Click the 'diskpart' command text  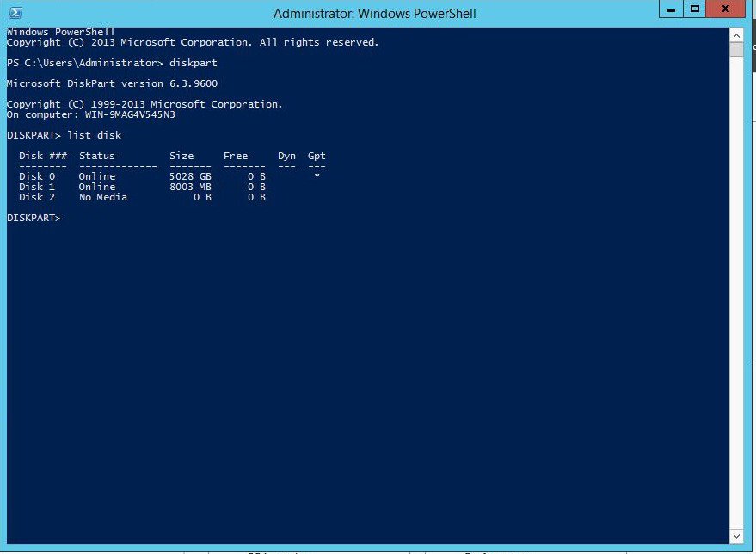point(194,63)
